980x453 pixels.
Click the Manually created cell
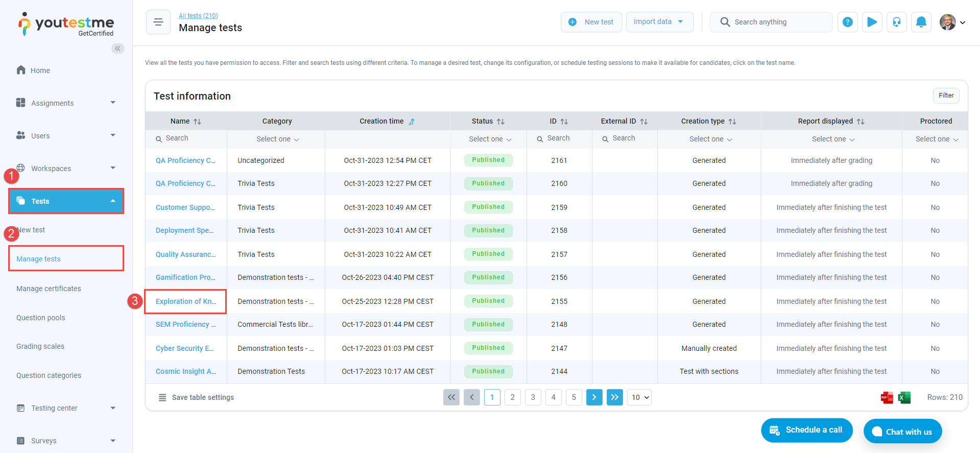pos(709,348)
